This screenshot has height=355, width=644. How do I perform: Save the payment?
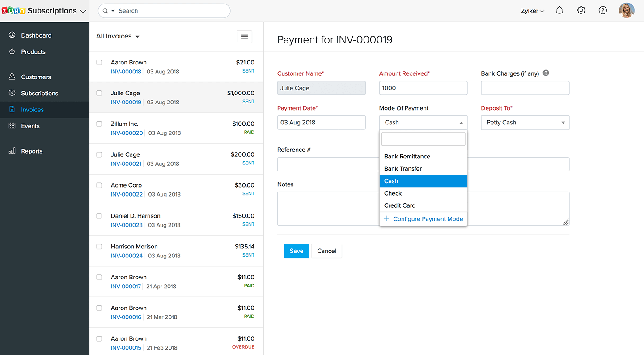click(296, 251)
